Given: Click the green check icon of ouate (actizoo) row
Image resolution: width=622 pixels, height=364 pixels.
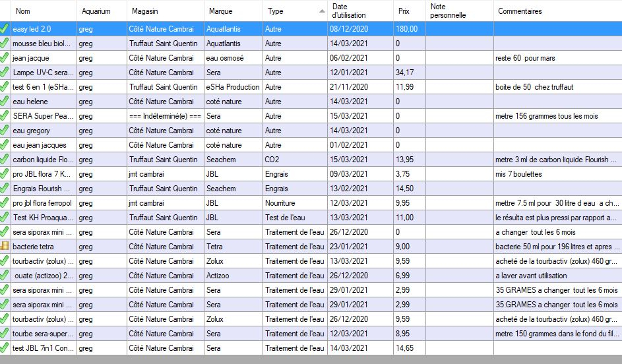Looking at the screenshot, I should click(x=5, y=275).
